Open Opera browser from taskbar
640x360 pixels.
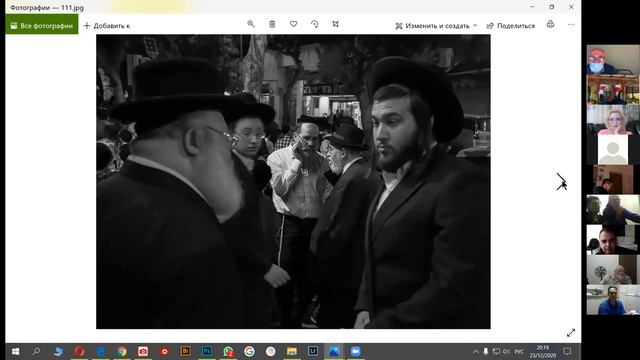79,351
